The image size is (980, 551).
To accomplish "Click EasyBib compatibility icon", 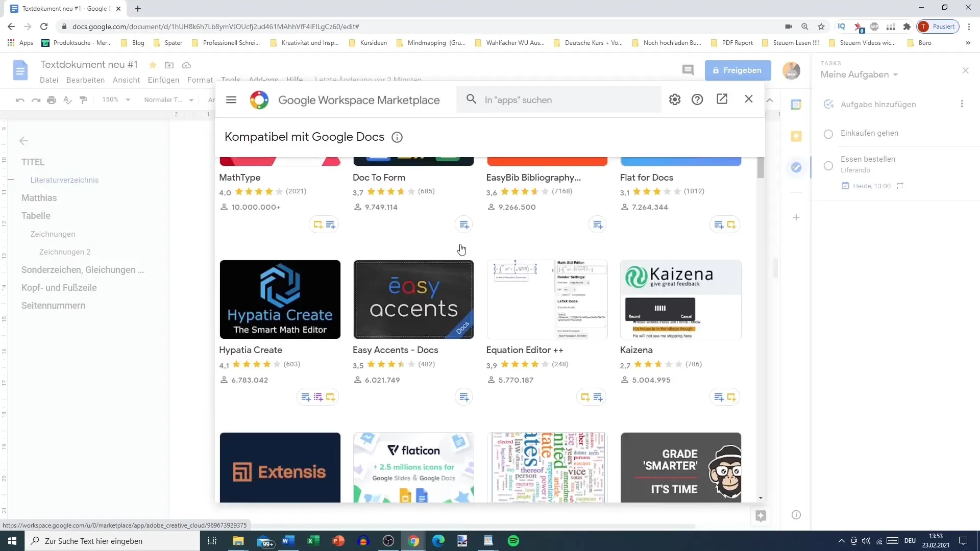I will tap(598, 224).
